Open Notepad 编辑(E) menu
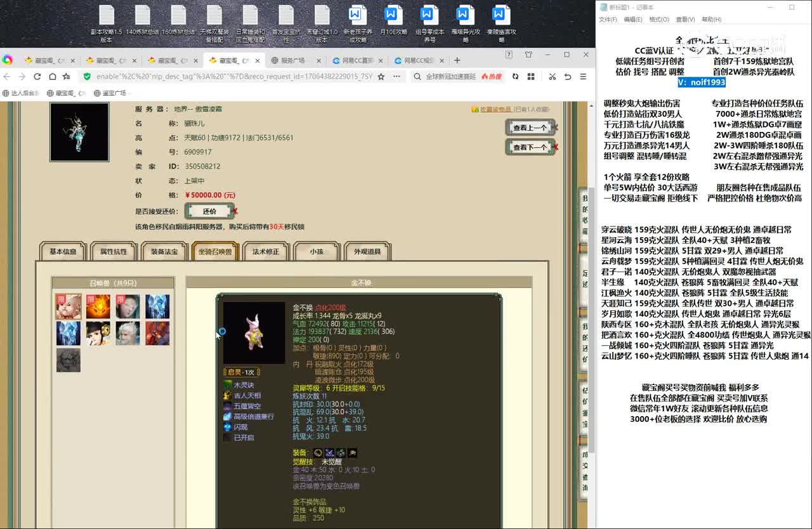This screenshot has width=812, height=529. click(x=633, y=20)
